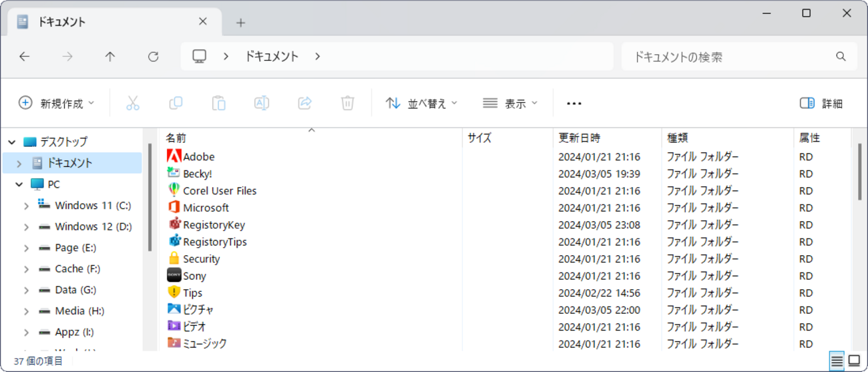Click the Delete trash can icon
Image resolution: width=868 pixels, height=372 pixels.
[x=347, y=103]
